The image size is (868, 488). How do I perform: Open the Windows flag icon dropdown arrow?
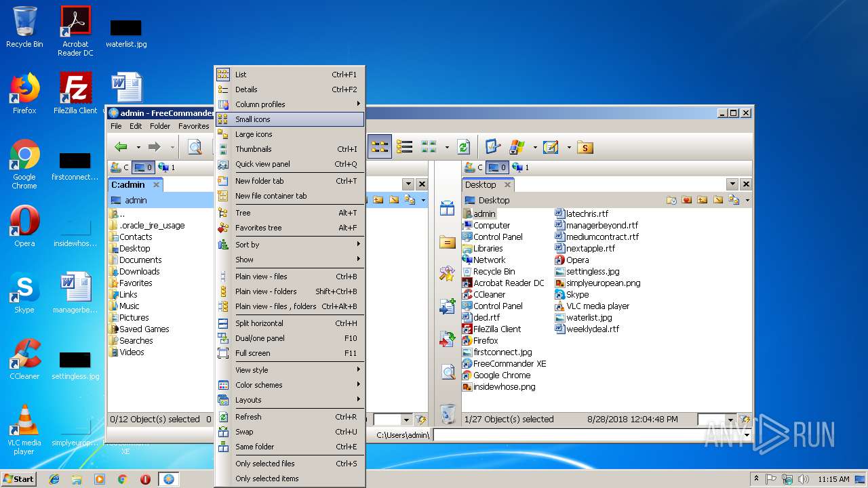(x=535, y=147)
